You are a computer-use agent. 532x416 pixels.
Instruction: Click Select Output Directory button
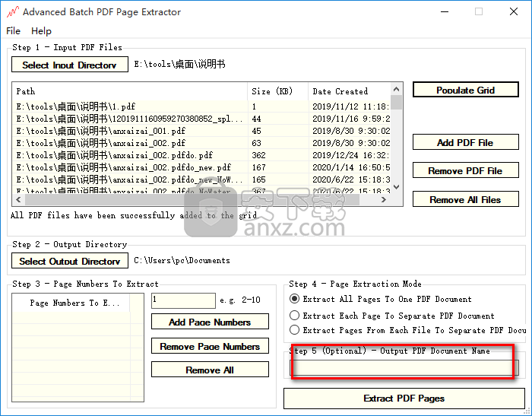(70, 261)
